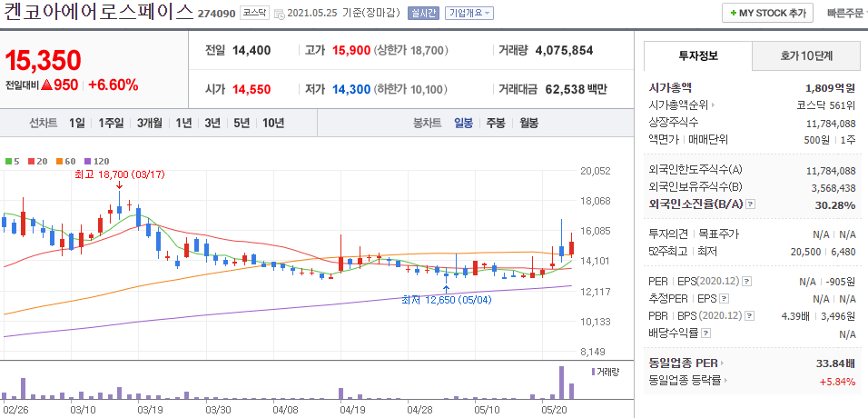868x418 pixels.
Task: Click the 동일업종 등락률 link
Action: [x=686, y=381]
